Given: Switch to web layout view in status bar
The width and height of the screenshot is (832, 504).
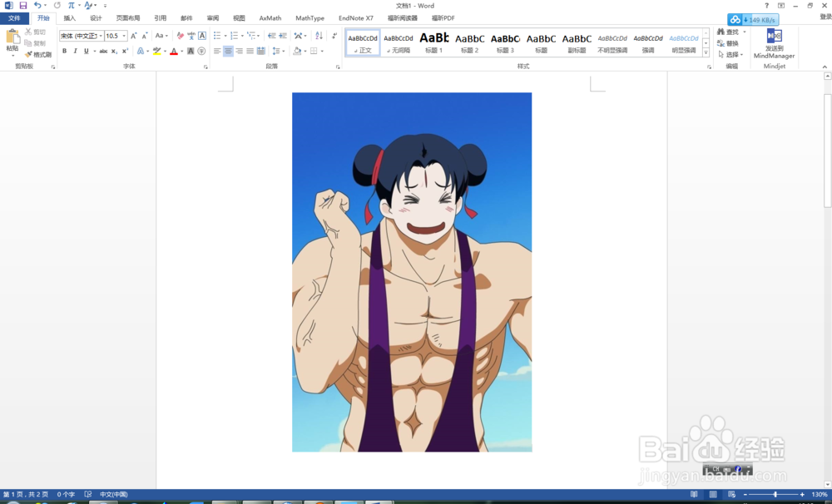Looking at the screenshot, I should 731,494.
